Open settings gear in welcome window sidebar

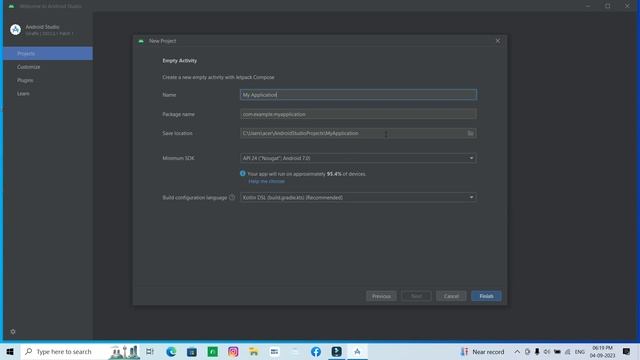click(x=13, y=331)
